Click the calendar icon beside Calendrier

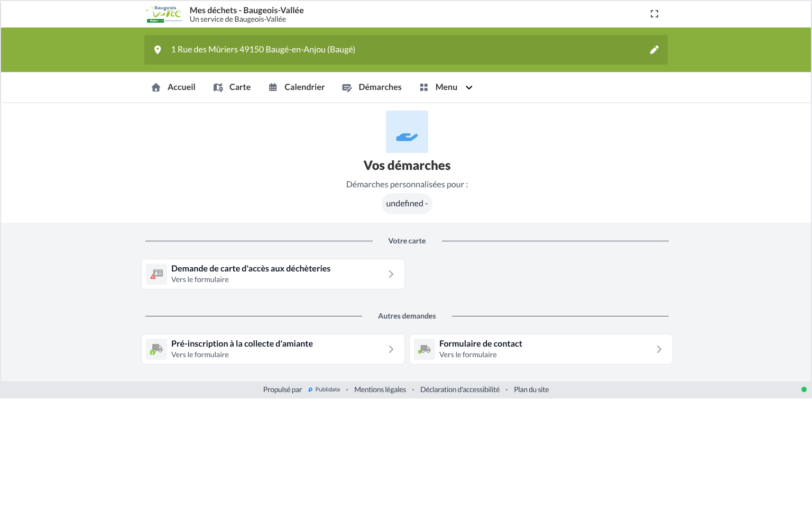[x=273, y=87]
